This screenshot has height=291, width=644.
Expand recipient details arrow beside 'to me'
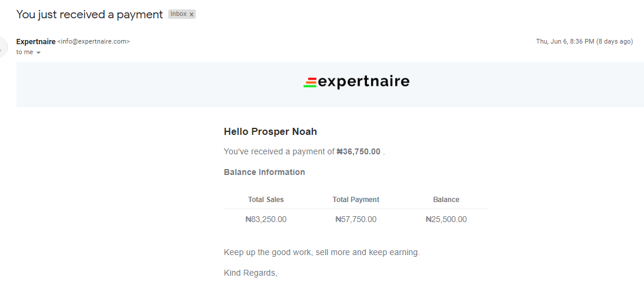pyautogui.click(x=39, y=52)
